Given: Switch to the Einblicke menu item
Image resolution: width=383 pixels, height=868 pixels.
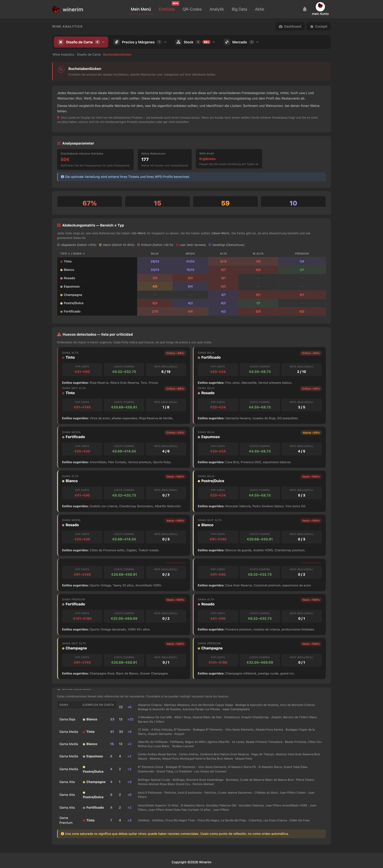Looking at the screenshot, I should click(x=166, y=9).
